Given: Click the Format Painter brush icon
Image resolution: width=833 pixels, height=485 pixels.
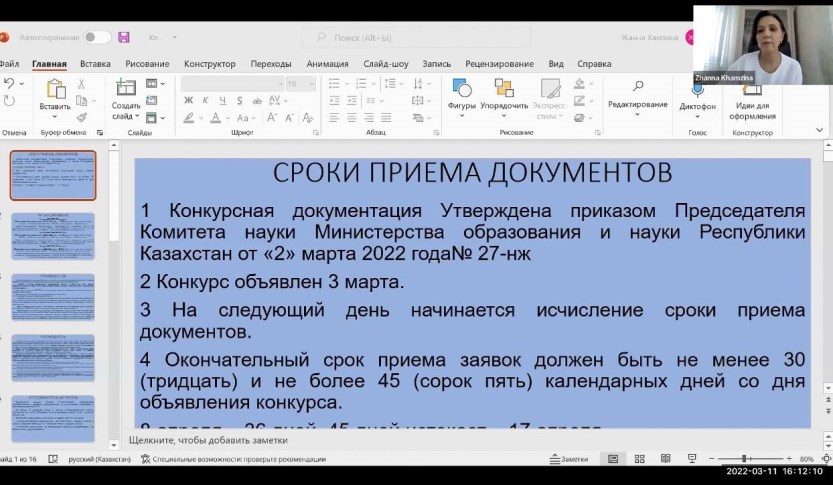Looking at the screenshot, I should point(81,116).
